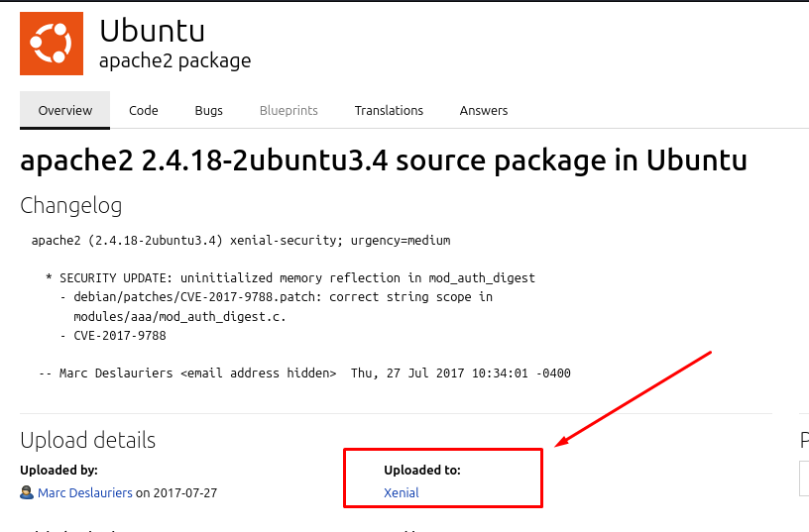Select the Blueprints tab
Viewport: 809px width, 532px height.
coord(289,111)
